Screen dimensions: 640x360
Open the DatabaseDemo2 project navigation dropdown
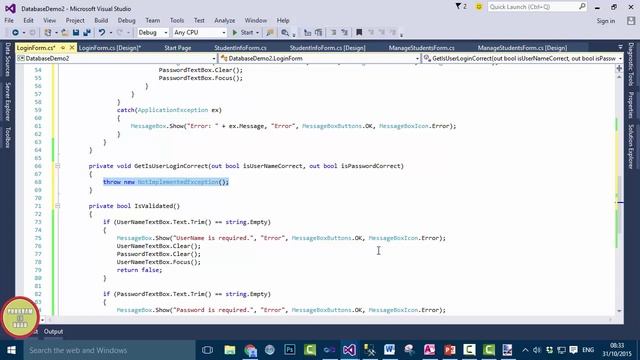pos(116,58)
